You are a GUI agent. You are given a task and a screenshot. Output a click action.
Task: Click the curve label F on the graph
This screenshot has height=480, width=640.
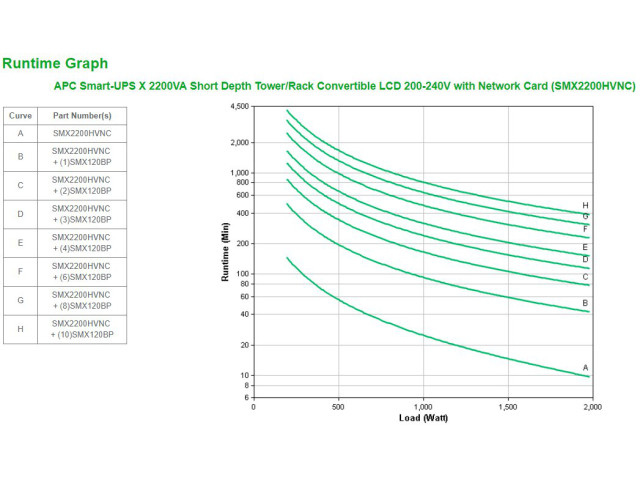tap(585, 229)
